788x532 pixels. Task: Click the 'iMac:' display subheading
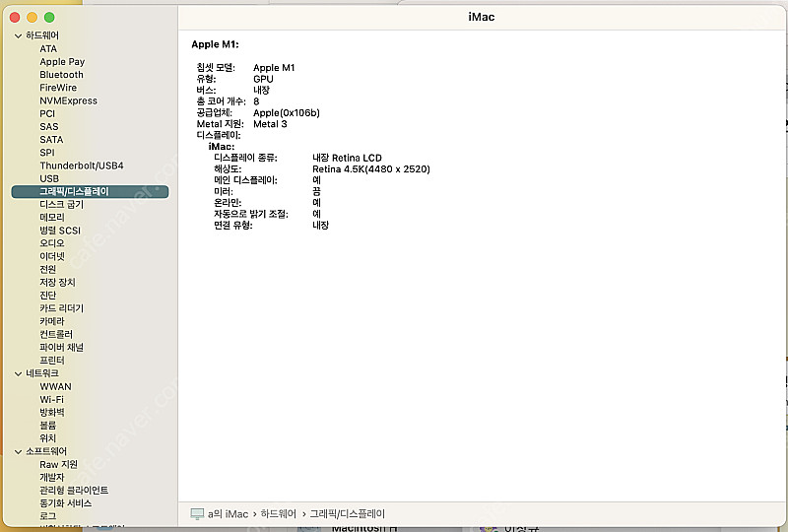[221, 147]
